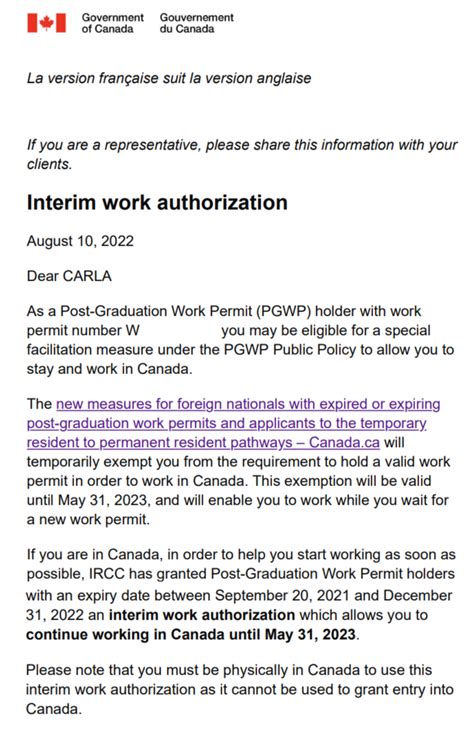Image resolution: width=474 pixels, height=732 pixels.
Task: Click the paragraph beginning 'As a Post-Graduation Work Permit'
Action: point(240,340)
